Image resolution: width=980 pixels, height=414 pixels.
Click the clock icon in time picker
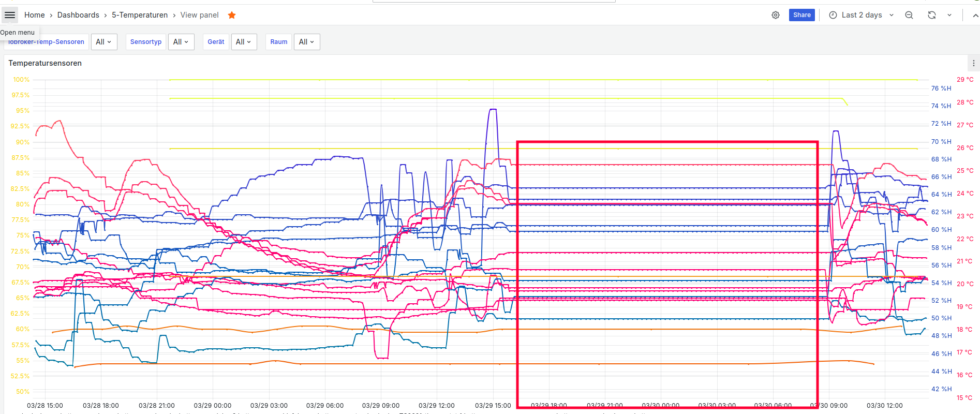(833, 15)
